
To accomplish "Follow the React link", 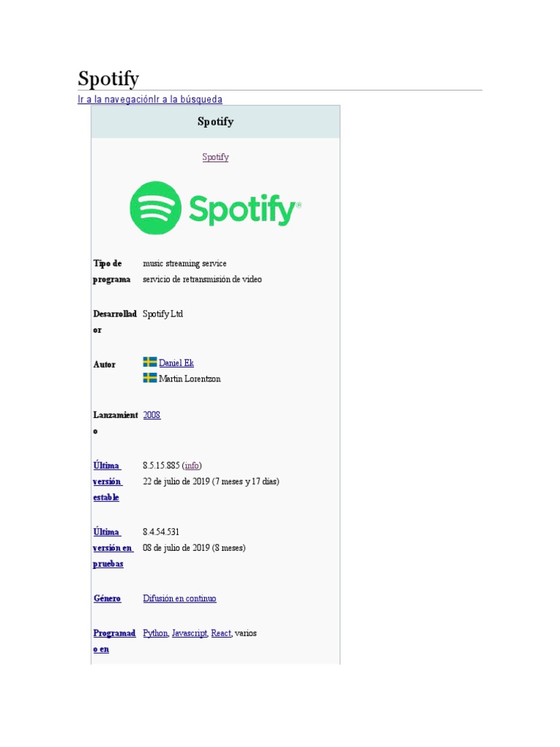I will coord(221,634).
